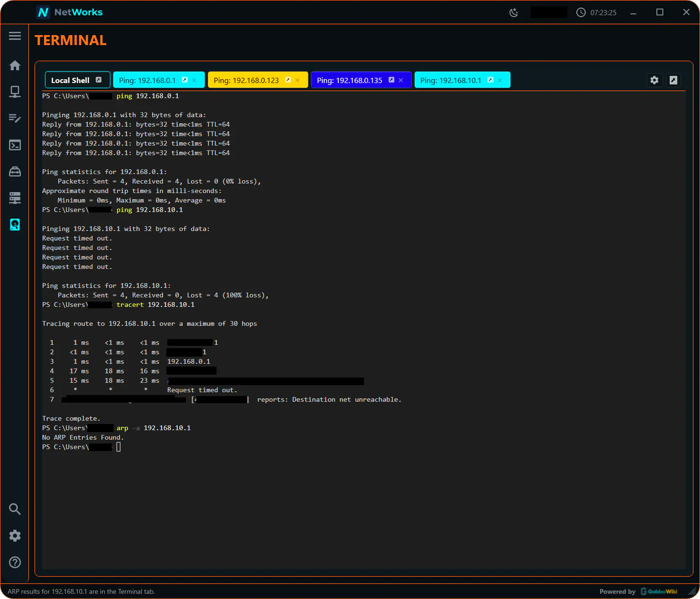The width and height of the screenshot is (700, 599).
Task: Pop out the terminal panel icon
Action: (x=673, y=80)
